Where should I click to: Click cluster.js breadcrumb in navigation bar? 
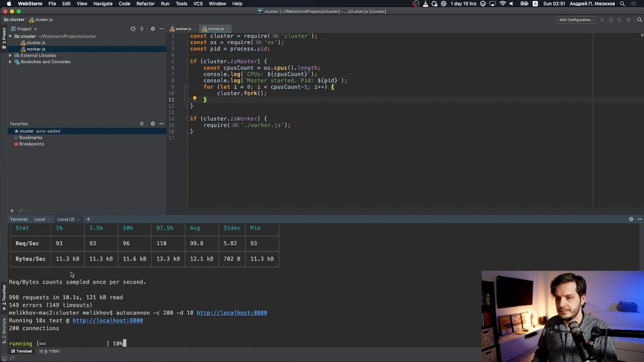pyautogui.click(x=41, y=20)
